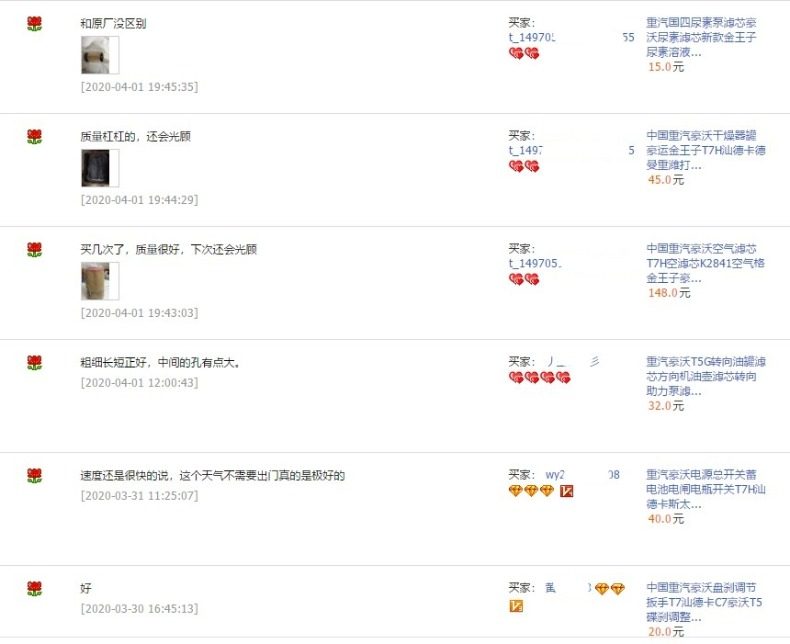Viewport: 790px width, 644px height.
Task: Click the four red hearts buyer rating
Action: pyautogui.click(x=540, y=377)
